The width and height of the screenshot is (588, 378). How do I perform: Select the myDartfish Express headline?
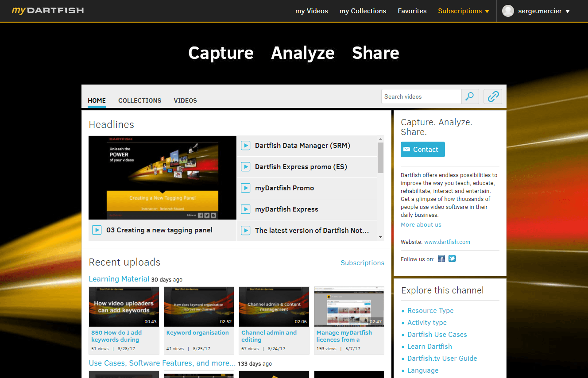click(286, 209)
